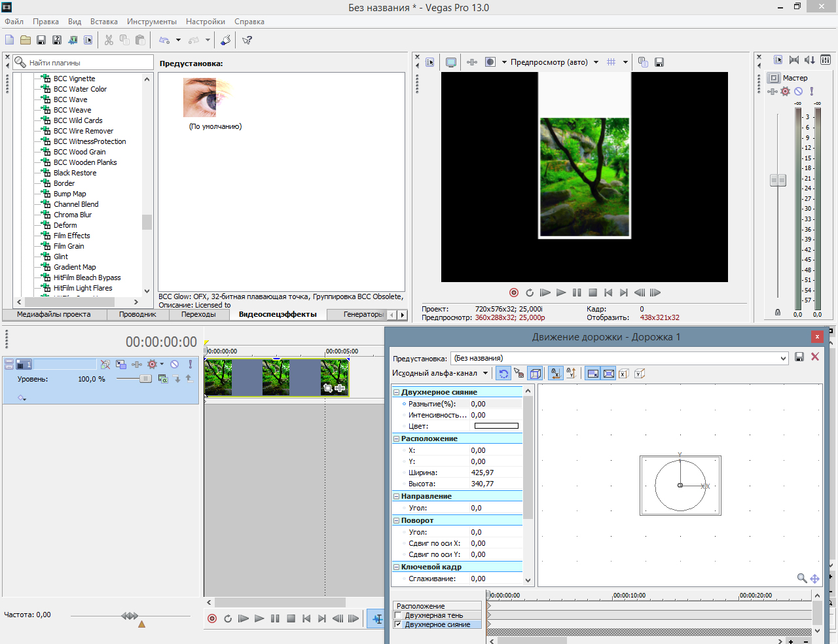Click the Save project icon in toolbar
838x644 pixels.
click(41, 40)
